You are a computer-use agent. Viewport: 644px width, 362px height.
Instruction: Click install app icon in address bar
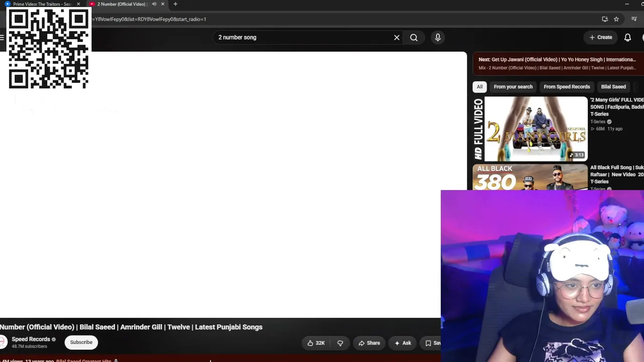click(605, 19)
